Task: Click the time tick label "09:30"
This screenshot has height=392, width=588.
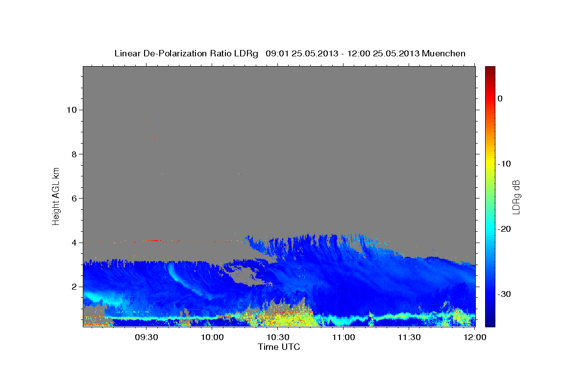Action: [x=147, y=337]
